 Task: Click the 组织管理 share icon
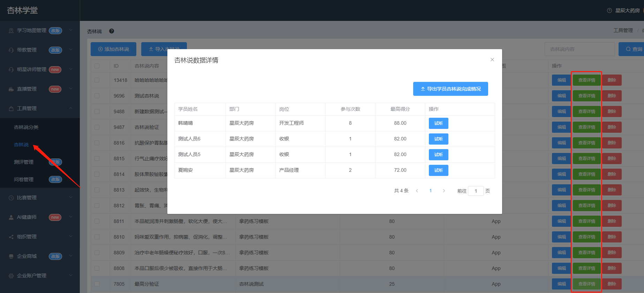click(11, 237)
